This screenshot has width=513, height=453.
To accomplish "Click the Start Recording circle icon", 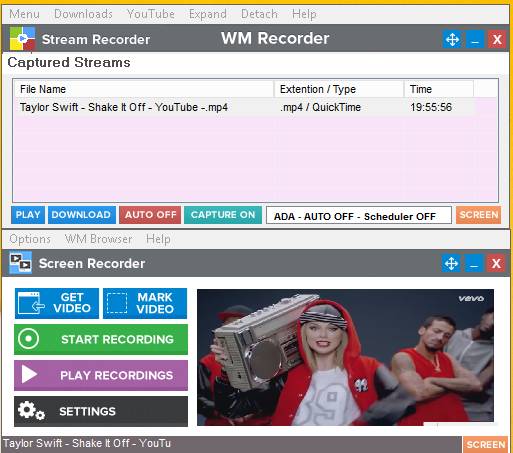I will 29,339.
